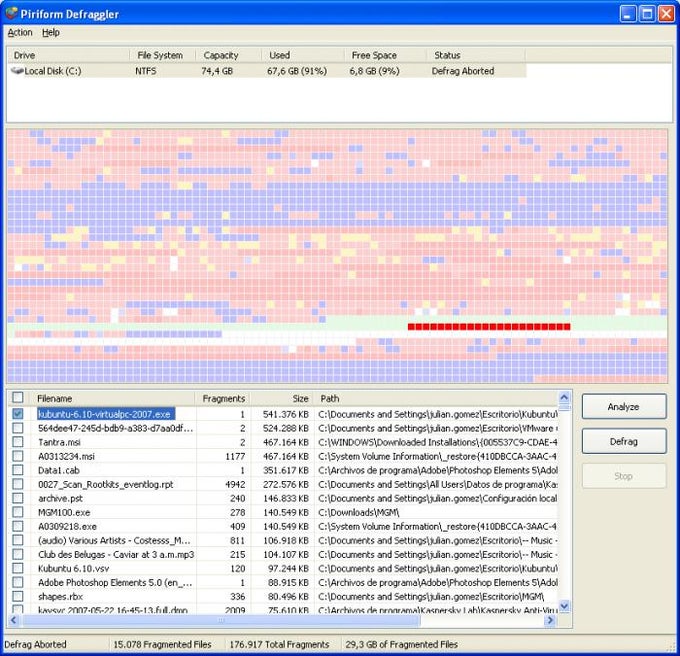This screenshot has width=680, height=656.
Task: Click horizontal scroll left arrow
Action: [13, 620]
